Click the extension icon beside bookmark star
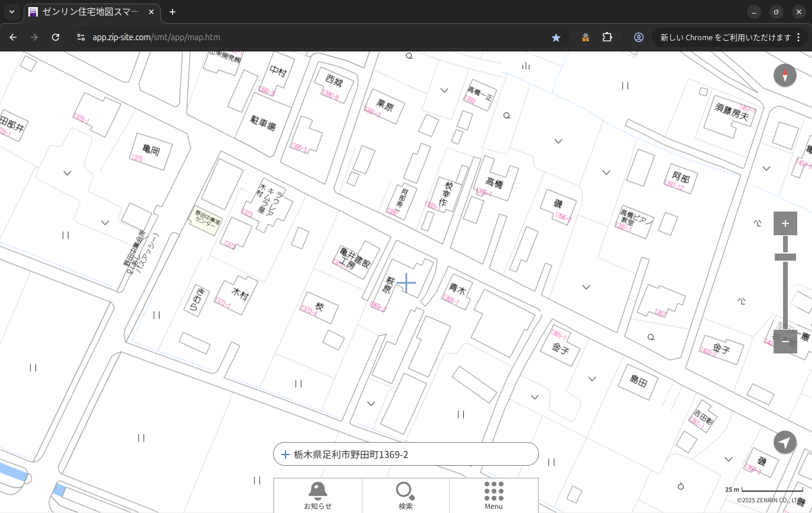The image size is (812, 513). pyautogui.click(x=585, y=37)
